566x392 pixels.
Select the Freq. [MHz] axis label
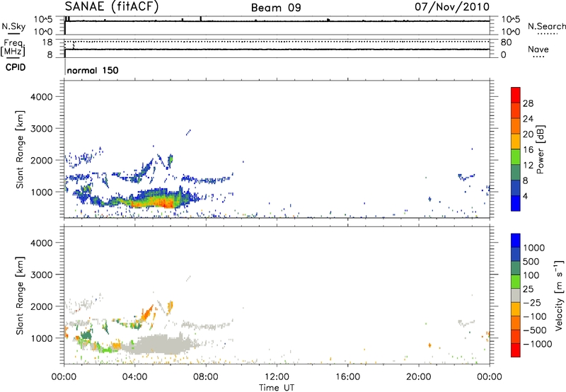pos(13,47)
